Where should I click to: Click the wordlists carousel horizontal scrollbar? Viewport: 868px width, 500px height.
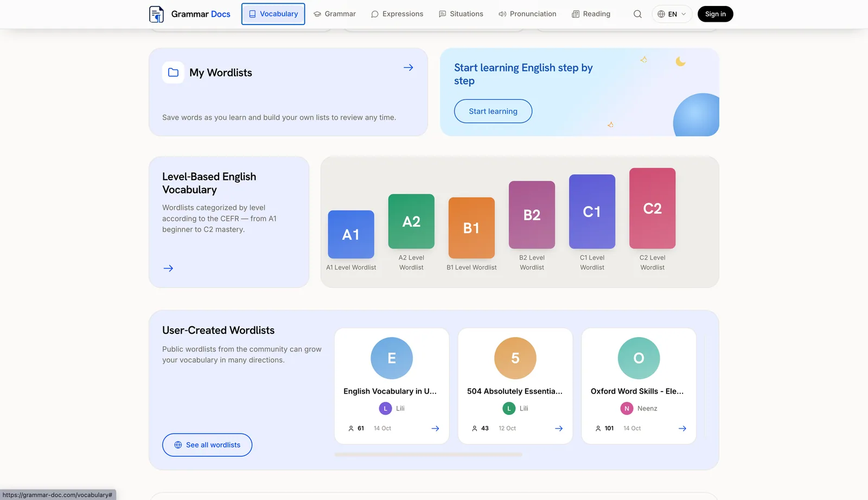429,454
